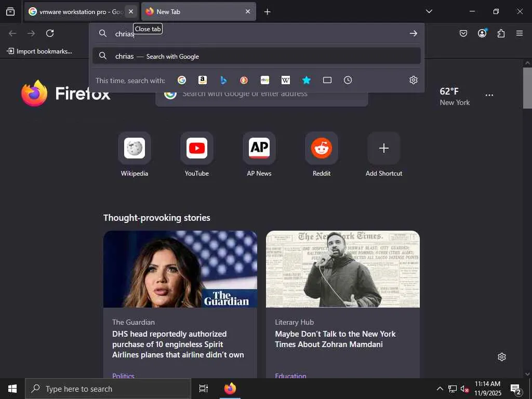The width and height of the screenshot is (532, 399).
Task: Click the scrollbar down arrow
Action: point(527,374)
